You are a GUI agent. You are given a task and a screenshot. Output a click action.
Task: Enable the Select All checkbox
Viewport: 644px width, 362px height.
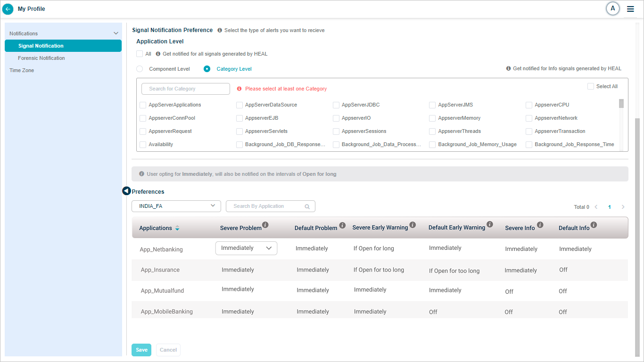pyautogui.click(x=591, y=86)
